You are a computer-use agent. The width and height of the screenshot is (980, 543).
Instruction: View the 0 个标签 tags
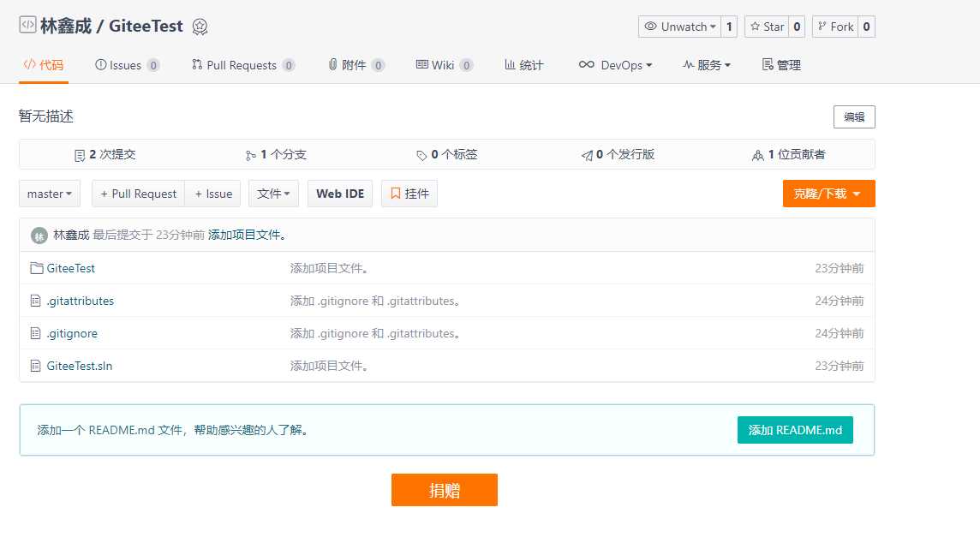coord(447,154)
